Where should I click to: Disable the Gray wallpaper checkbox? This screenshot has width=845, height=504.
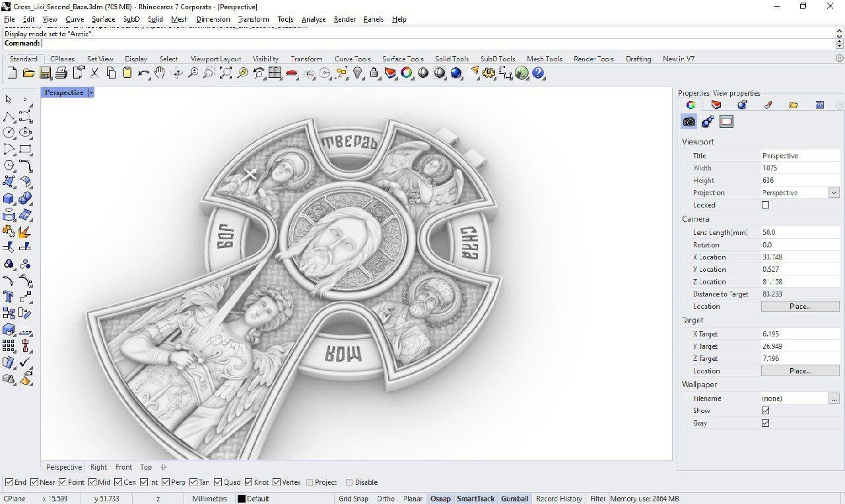[x=766, y=423]
